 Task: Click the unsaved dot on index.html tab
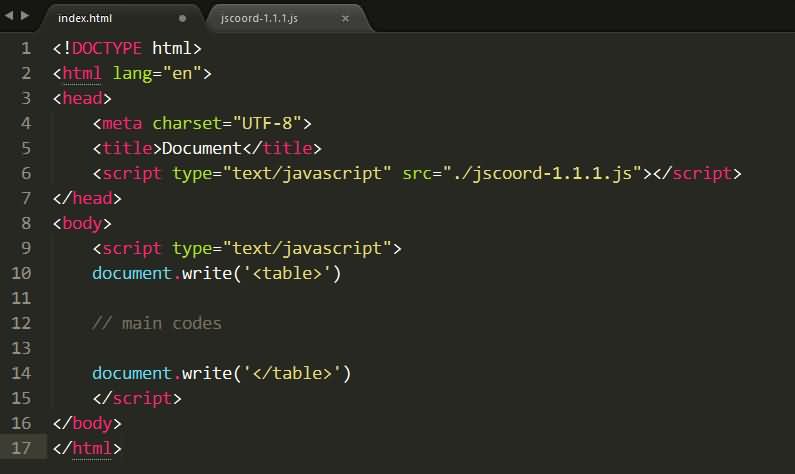coord(182,18)
